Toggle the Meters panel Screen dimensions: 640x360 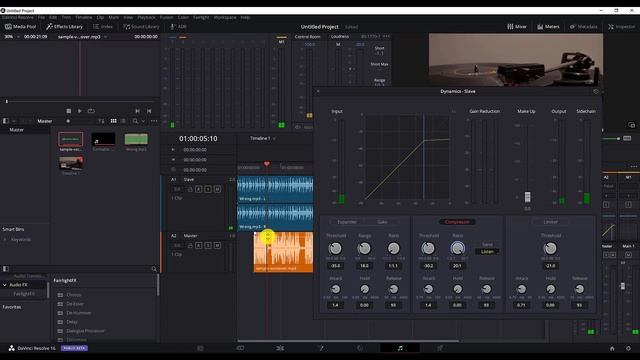[x=548, y=27]
